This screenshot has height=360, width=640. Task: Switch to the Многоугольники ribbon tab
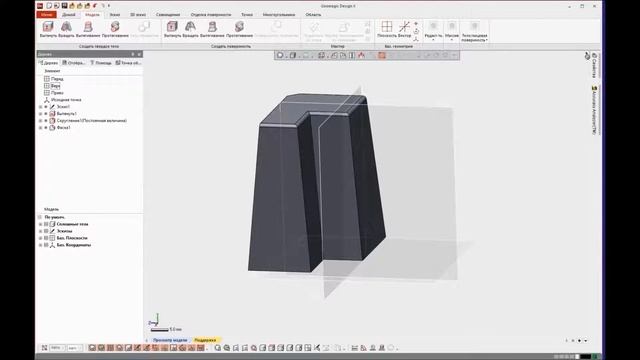(279, 15)
